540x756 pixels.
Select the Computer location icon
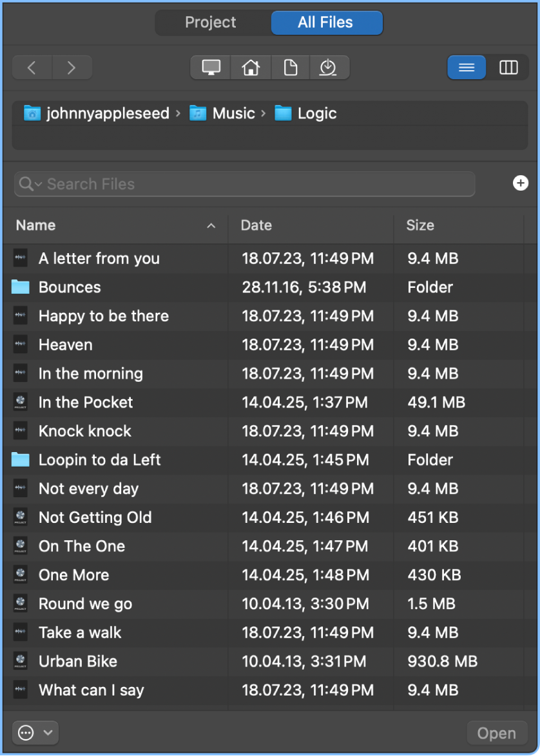211,67
